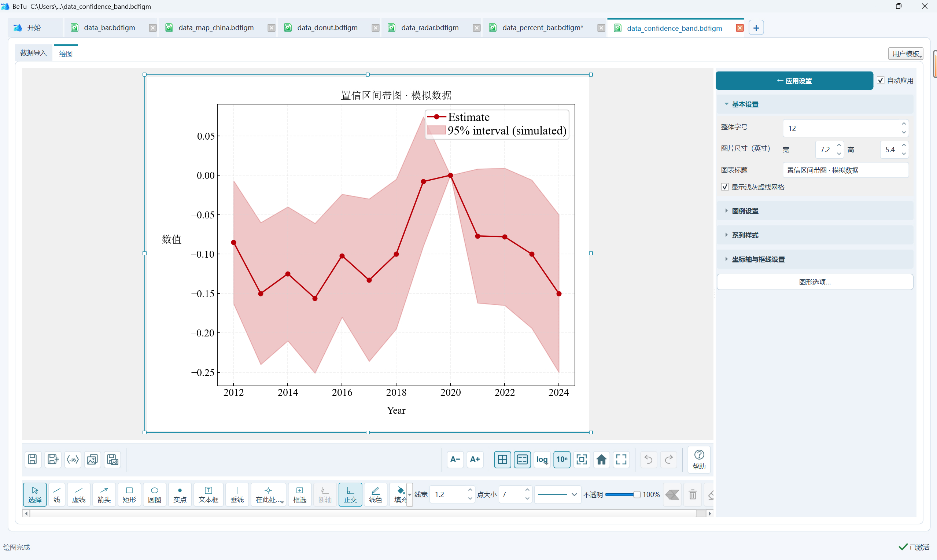Click the redo arrow icon

point(668,459)
